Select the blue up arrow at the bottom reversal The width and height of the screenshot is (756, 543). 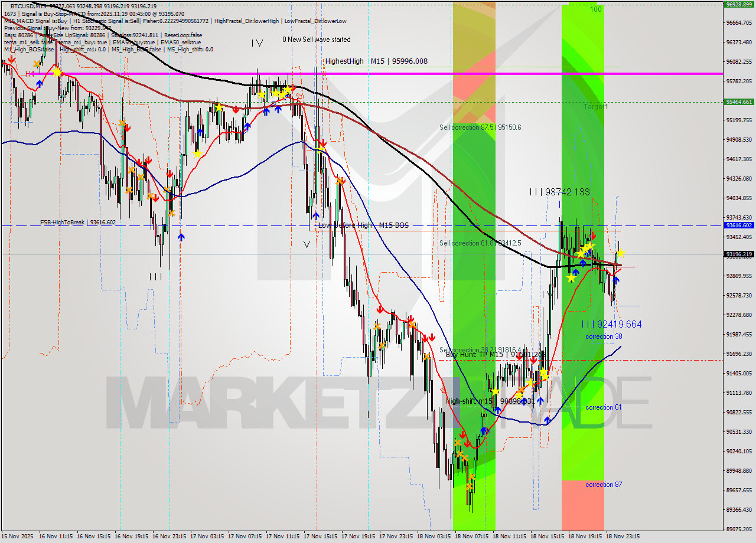[x=484, y=431]
